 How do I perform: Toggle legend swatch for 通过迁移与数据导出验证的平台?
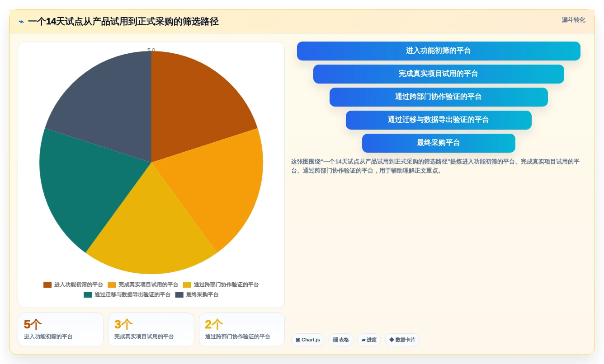[x=88, y=295]
